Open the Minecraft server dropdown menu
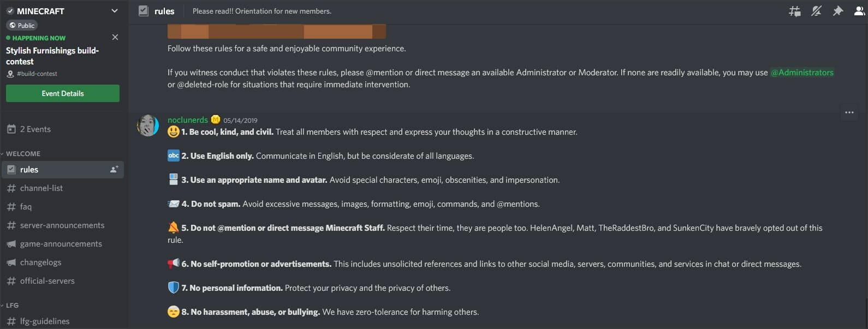Image resolution: width=868 pixels, height=329 pixels. coord(114,10)
